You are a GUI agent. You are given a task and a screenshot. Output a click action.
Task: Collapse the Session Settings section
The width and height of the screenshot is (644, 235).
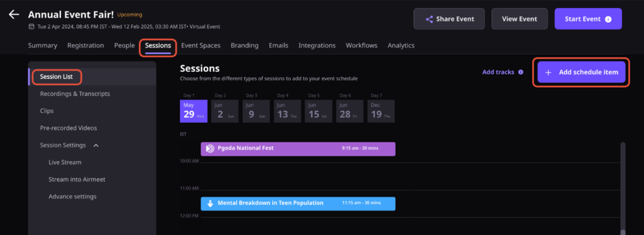click(x=96, y=146)
